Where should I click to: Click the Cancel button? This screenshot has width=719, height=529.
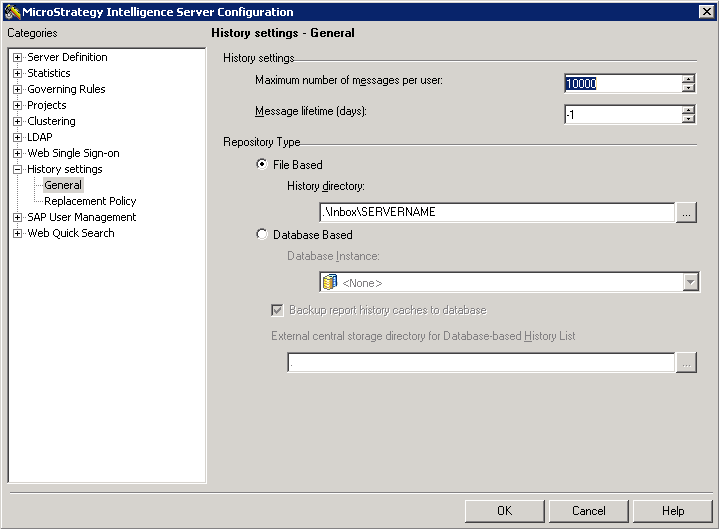[x=588, y=511]
